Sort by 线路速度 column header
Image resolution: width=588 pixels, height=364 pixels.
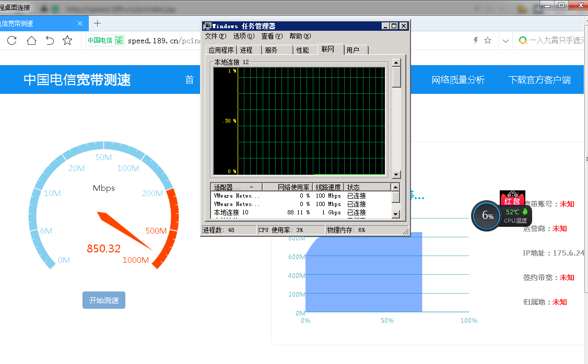(328, 187)
